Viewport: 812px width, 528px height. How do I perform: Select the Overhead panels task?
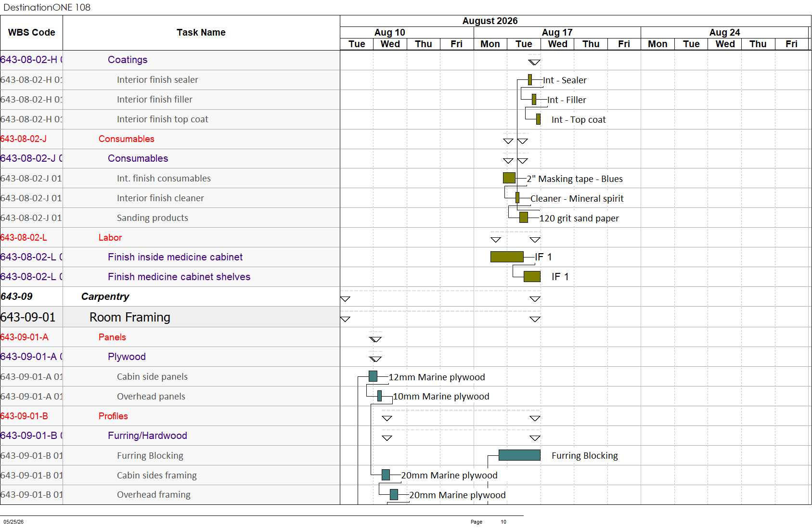(151, 397)
